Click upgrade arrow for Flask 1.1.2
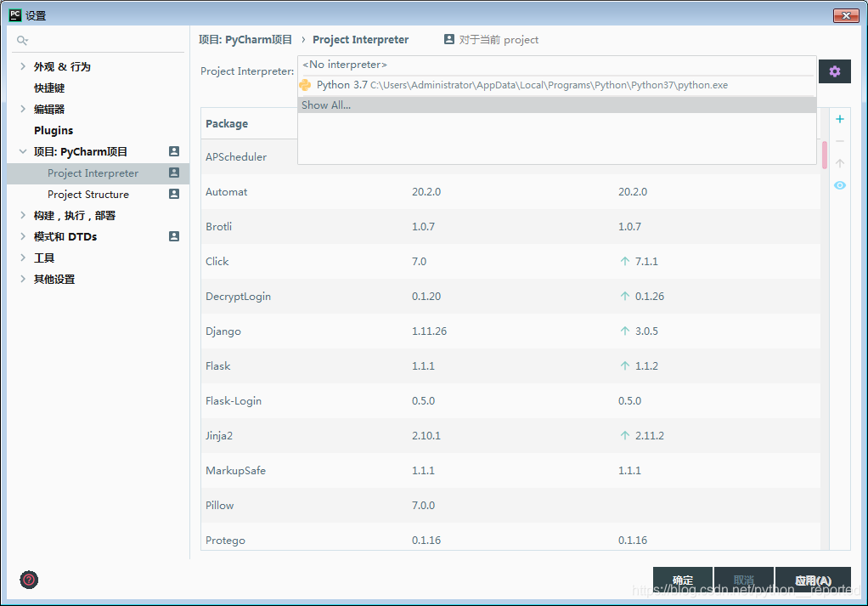 625,365
